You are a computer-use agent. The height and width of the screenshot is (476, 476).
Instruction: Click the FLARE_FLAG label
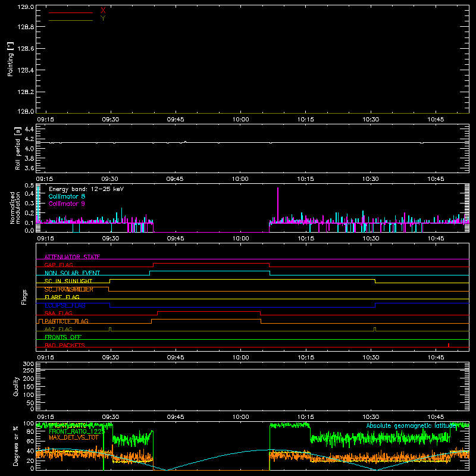pyautogui.click(x=62, y=297)
